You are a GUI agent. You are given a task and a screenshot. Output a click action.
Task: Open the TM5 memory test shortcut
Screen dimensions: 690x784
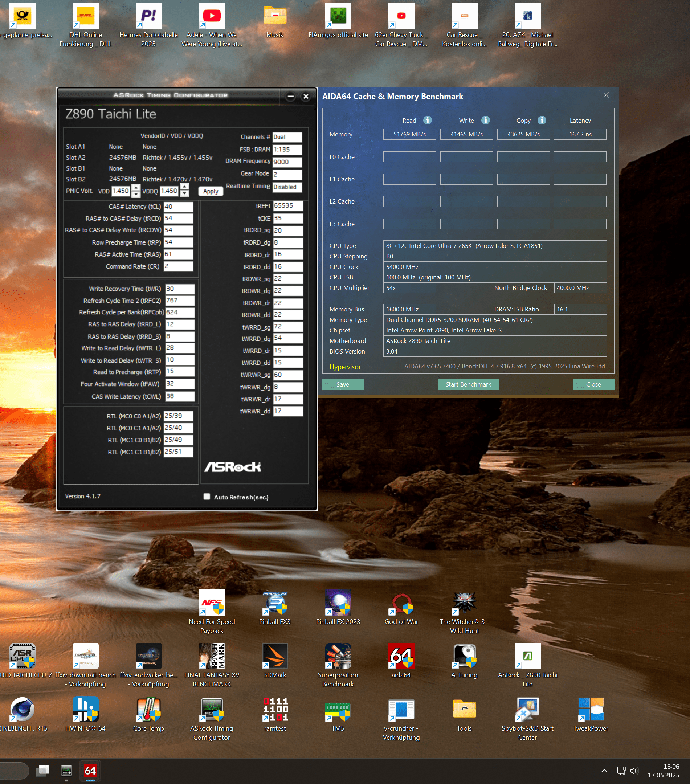tap(338, 710)
